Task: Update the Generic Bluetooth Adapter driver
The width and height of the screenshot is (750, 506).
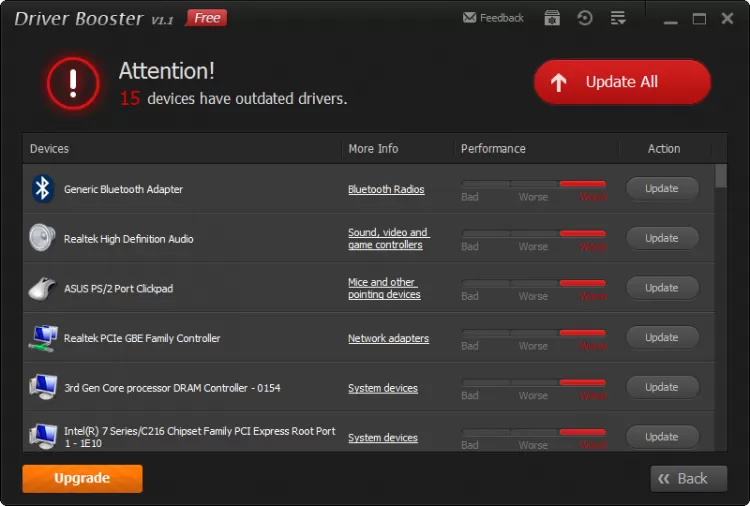Action: pyautogui.click(x=662, y=188)
